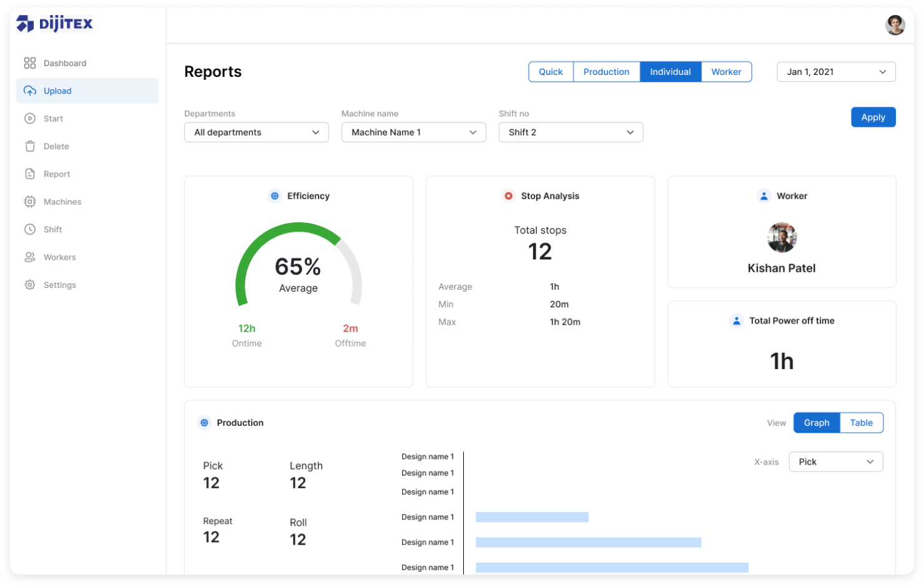
Task: Click the Upload cloud icon
Action: click(x=30, y=91)
